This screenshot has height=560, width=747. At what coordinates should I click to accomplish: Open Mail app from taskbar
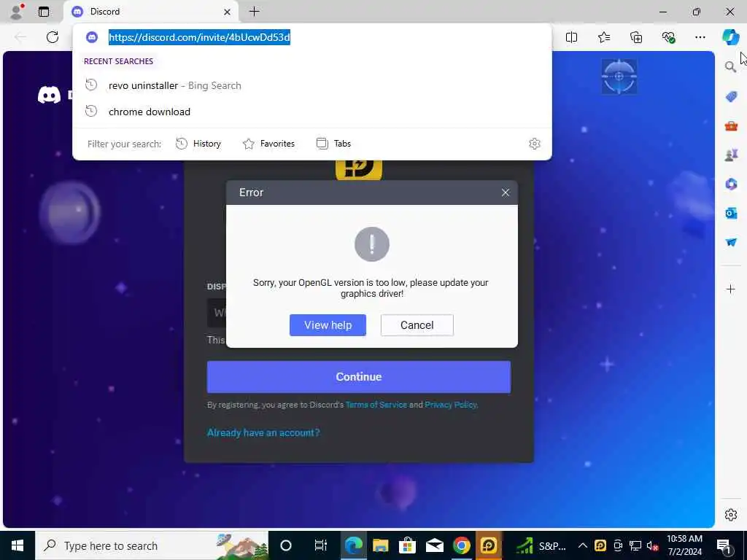click(x=435, y=545)
